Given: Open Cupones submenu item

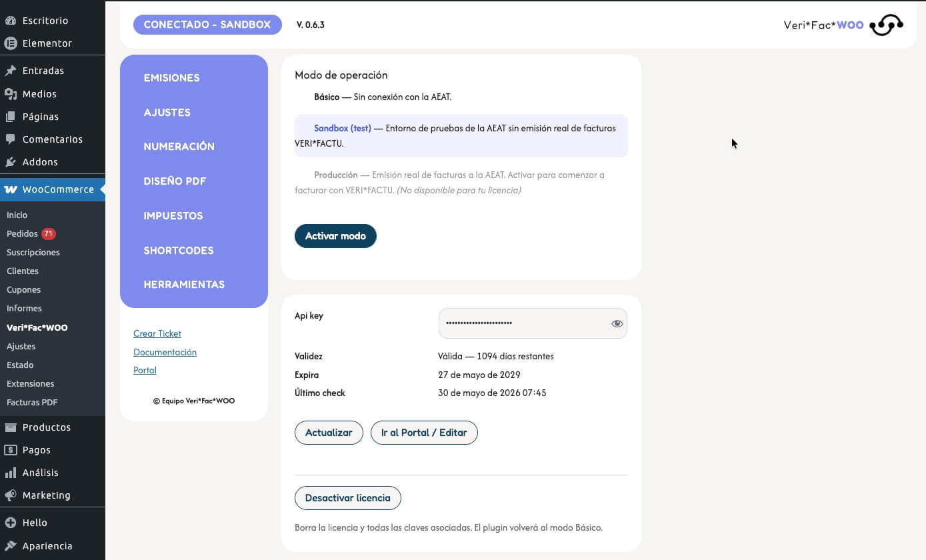Looking at the screenshot, I should click(x=24, y=290).
